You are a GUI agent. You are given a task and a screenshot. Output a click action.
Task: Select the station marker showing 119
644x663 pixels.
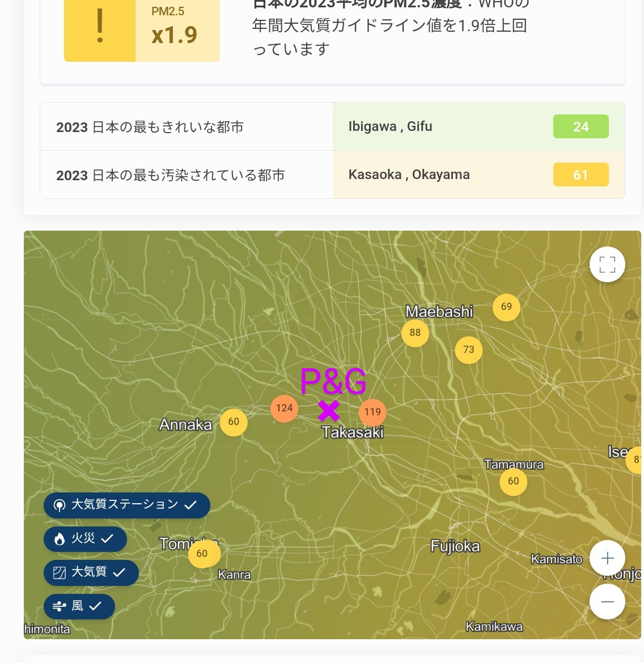tap(372, 412)
